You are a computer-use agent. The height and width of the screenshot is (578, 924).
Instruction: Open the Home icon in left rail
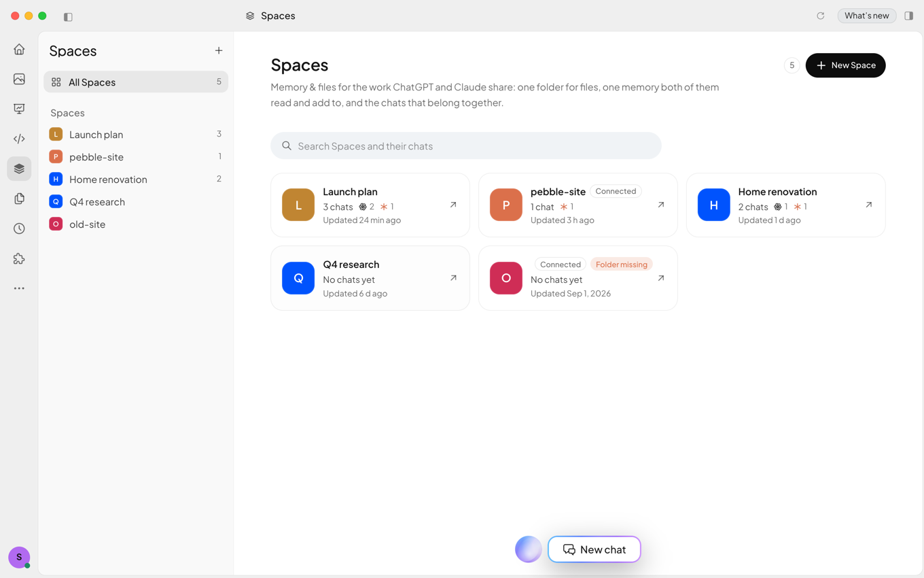coord(19,49)
